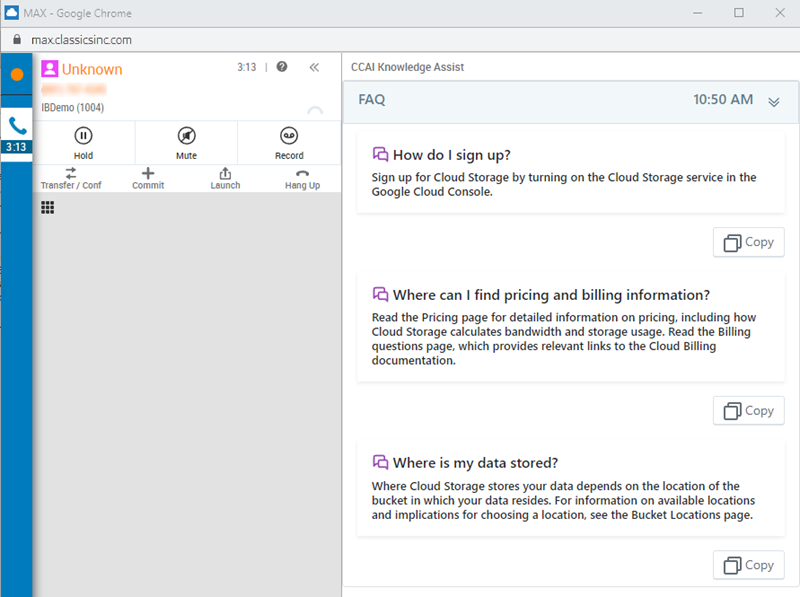The height and width of the screenshot is (597, 800).
Task: Copy the pricing and billing answer
Action: pyautogui.click(x=748, y=411)
